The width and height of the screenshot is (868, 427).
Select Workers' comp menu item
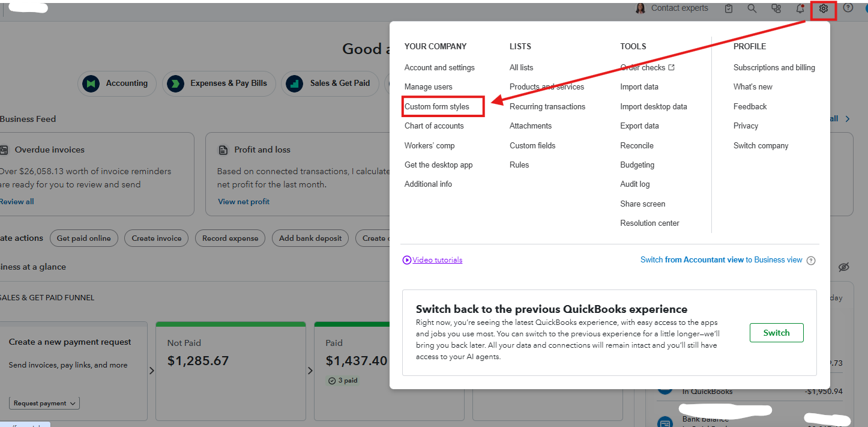click(x=430, y=145)
